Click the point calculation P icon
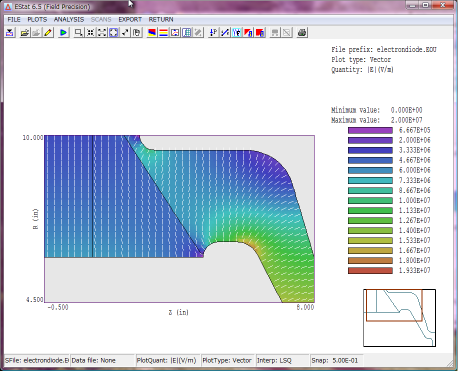 pyautogui.click(x=213, y=33)
